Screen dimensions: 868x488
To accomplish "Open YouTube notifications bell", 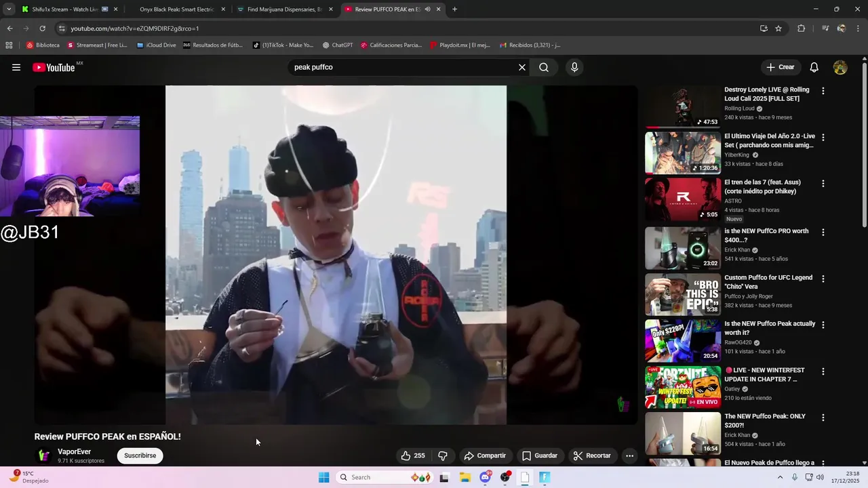I will point(814,67).
